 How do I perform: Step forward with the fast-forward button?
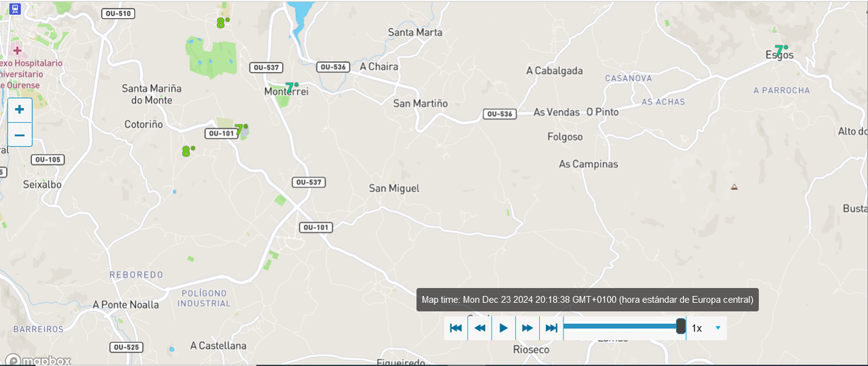pos(527,328)
